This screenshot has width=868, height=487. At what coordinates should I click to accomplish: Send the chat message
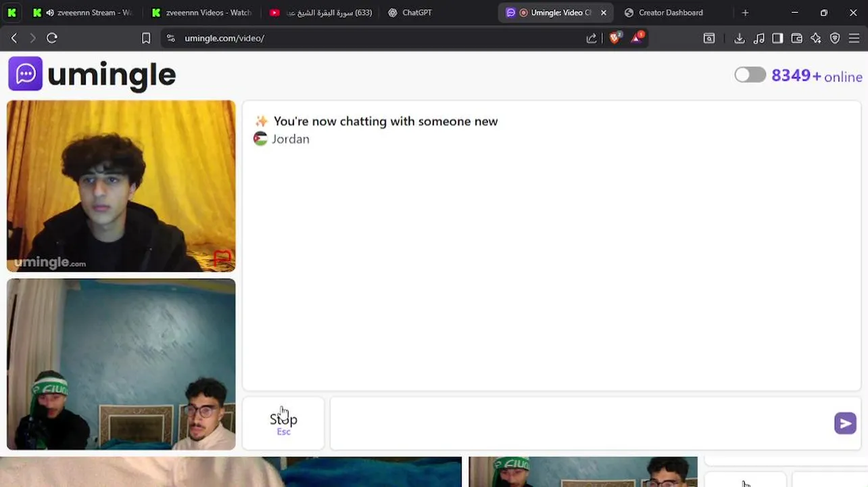(x=845, y=423)
